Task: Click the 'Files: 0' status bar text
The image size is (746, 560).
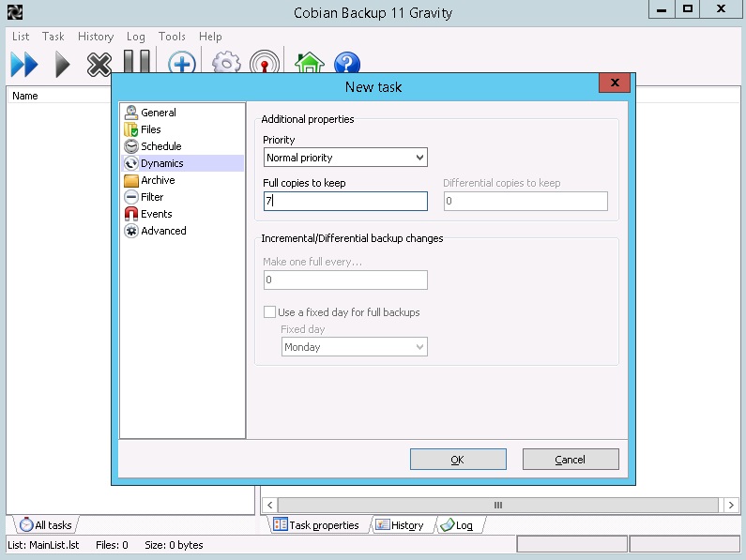Action: coord(112,545)
